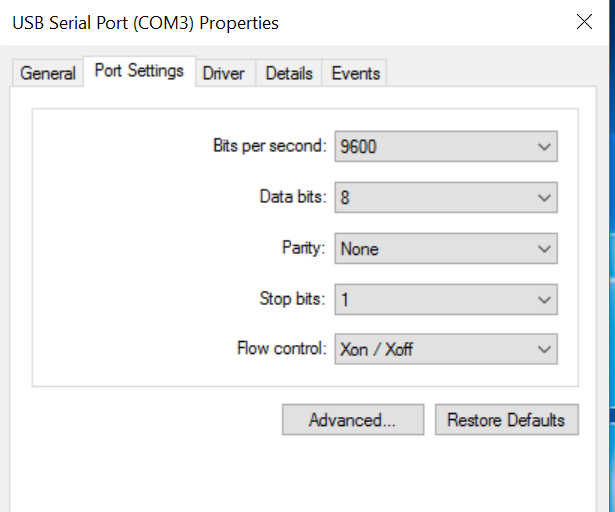615x512 pixels.
Task: Switch to the General tab
Action: point(48,73)
